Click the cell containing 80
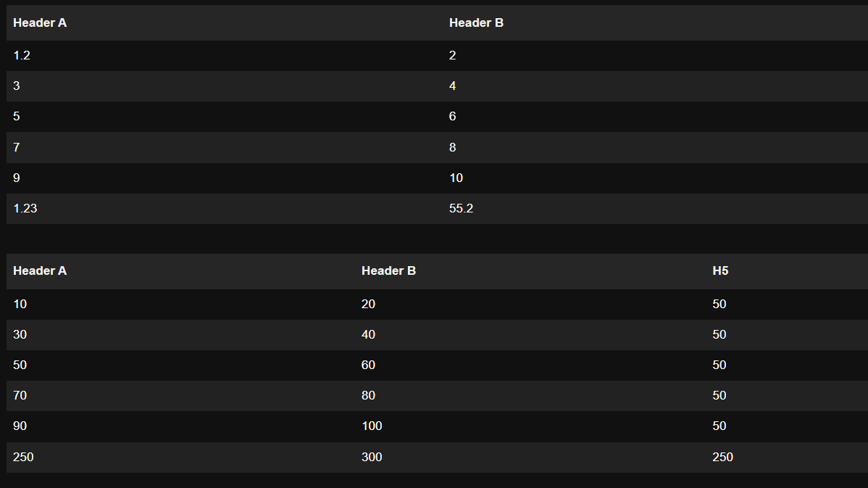 tap(368, 395)
